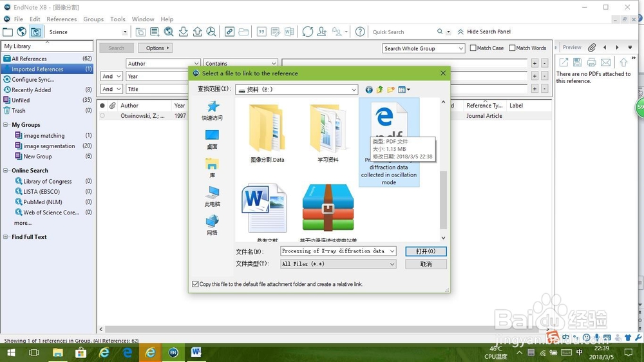The image size is (644, 362).
Task: Click read/unread dot for Otwinowski reference
Action: [x=102, y=116]
